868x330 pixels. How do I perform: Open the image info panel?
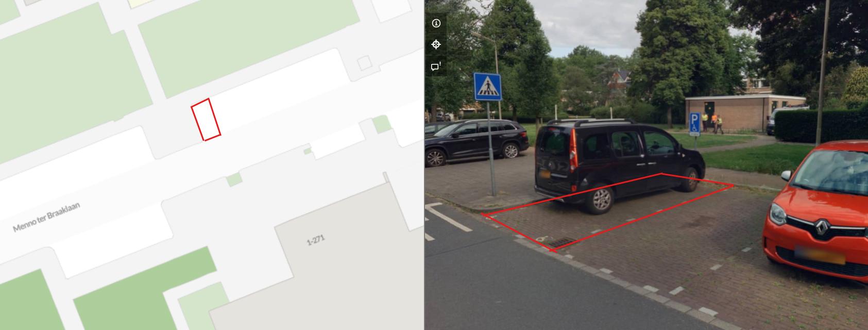pos(436,23)
